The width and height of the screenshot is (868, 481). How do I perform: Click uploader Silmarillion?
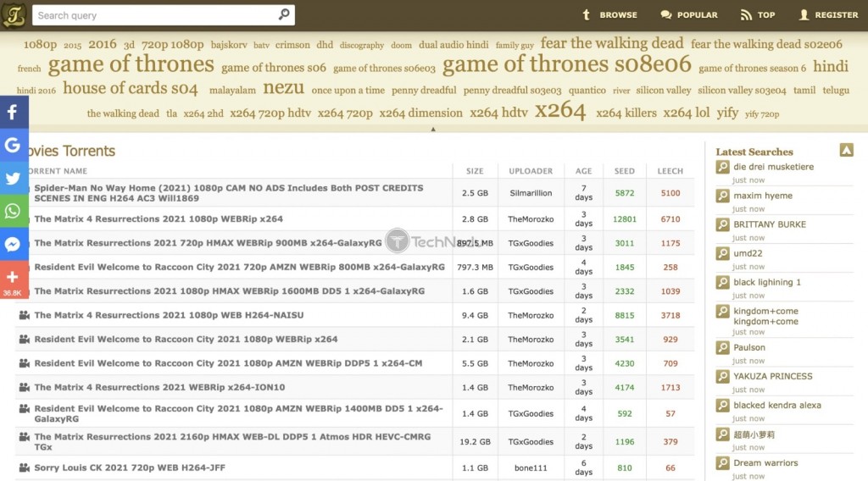[x=531, y=193]
